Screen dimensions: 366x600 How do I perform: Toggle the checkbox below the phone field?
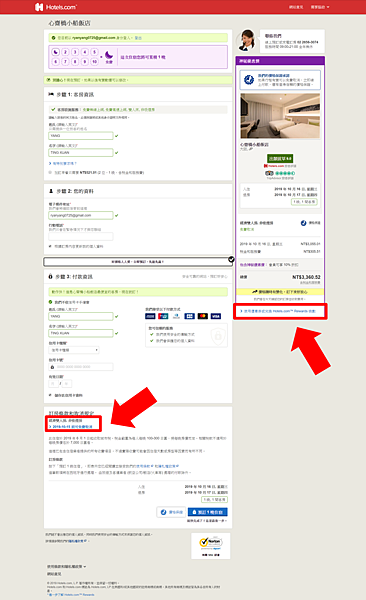[50, 246]
